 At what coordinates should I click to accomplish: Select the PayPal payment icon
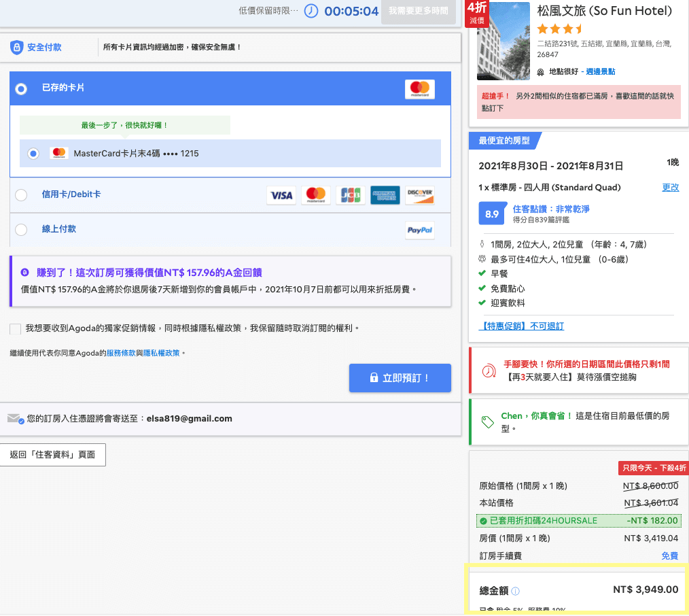(419, 230)
